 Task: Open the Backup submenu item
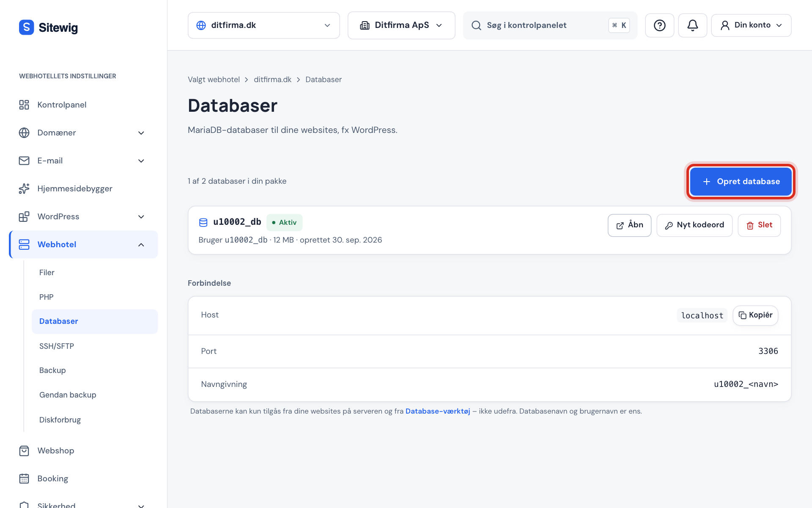[94, 370]
